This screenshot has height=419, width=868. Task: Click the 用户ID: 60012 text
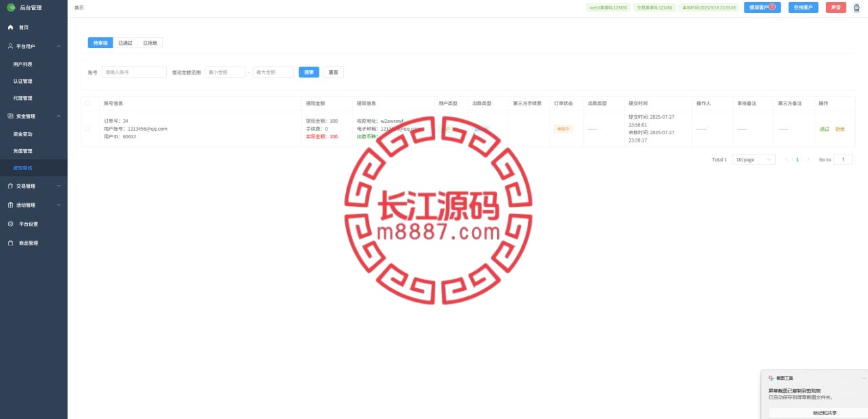click(x=120, y=136)
